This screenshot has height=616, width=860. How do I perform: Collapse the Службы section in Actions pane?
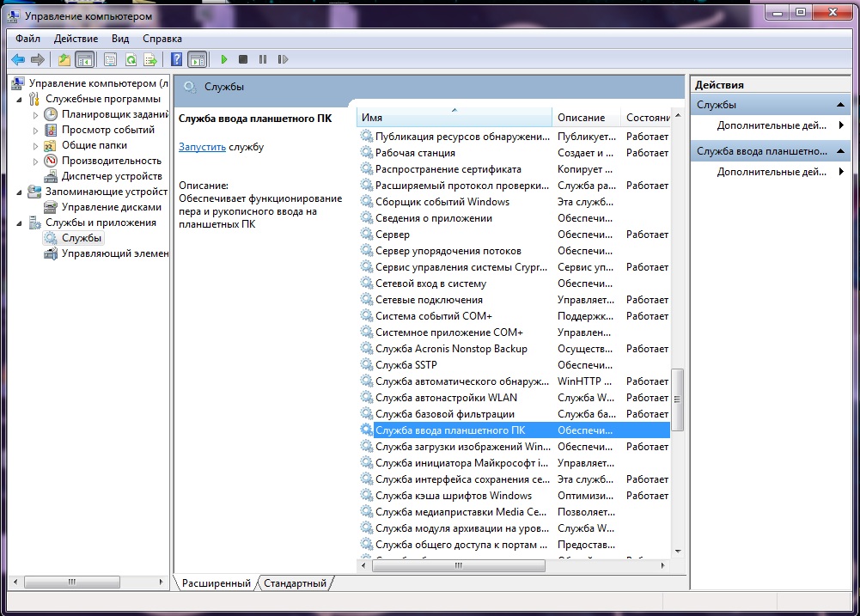842,105
